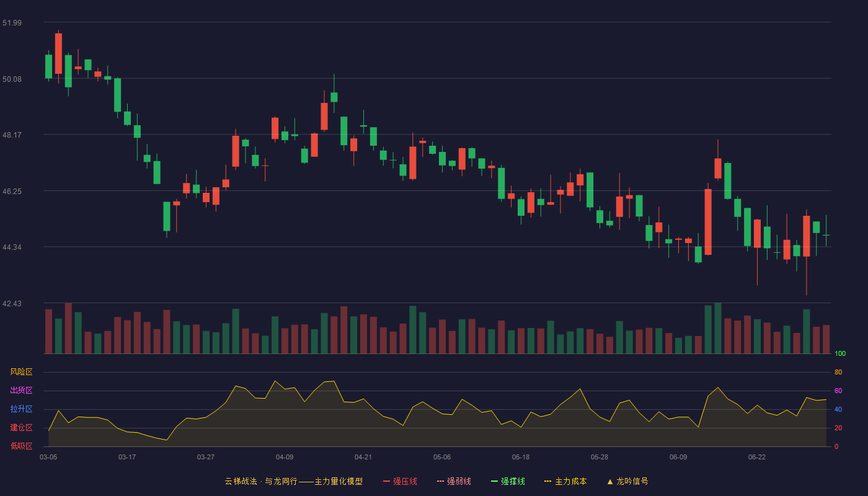Click the 44.34 price axis label

pos(12,247)
